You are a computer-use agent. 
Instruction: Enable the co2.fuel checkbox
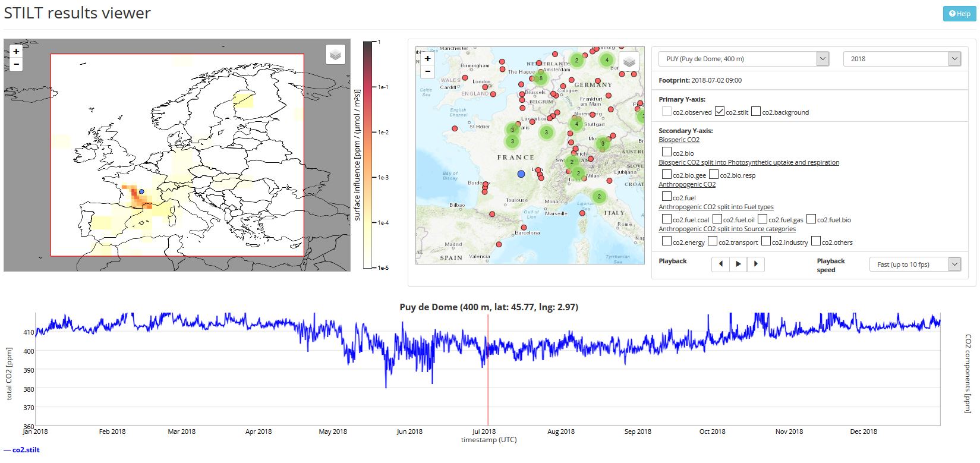(x=667, y=197)
